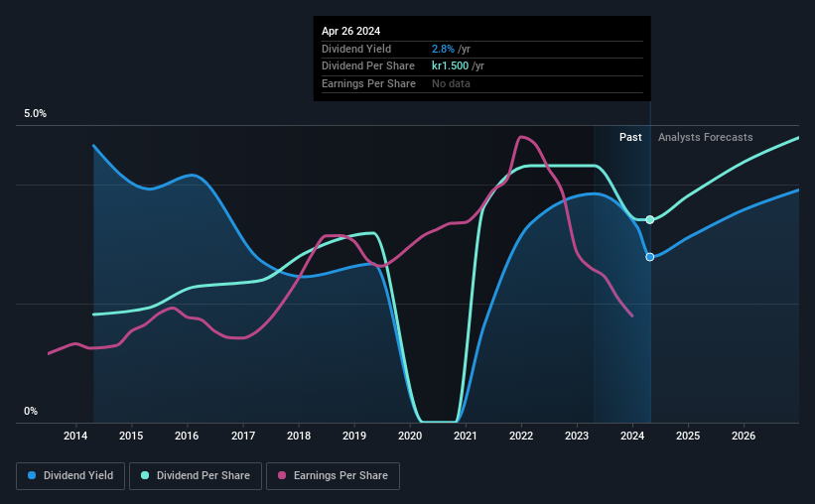Toggle the Earnings Per Share legend button
Image resolution: width=815 pixels, height=504 pixels.
click(x=333, y=476)
